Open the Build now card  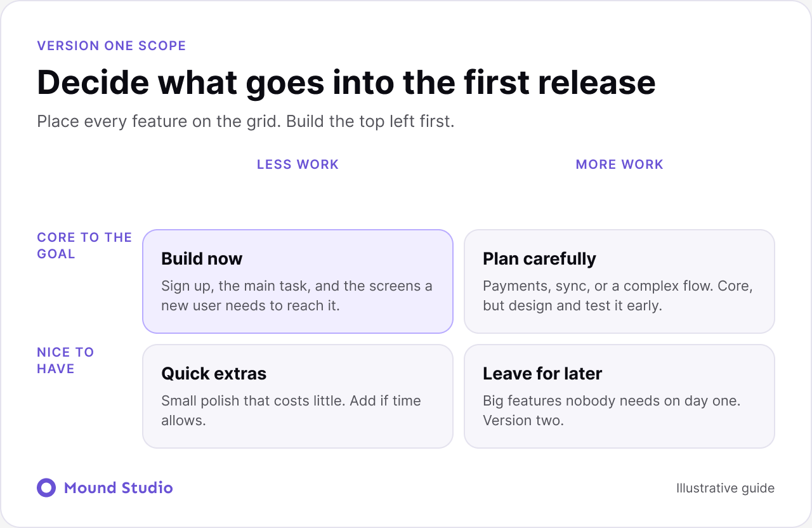(298, 281)
